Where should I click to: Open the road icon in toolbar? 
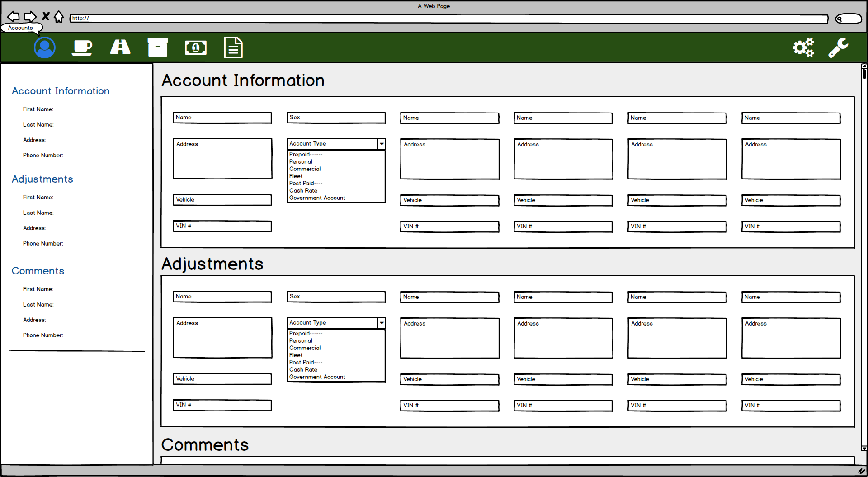point(120,47)
